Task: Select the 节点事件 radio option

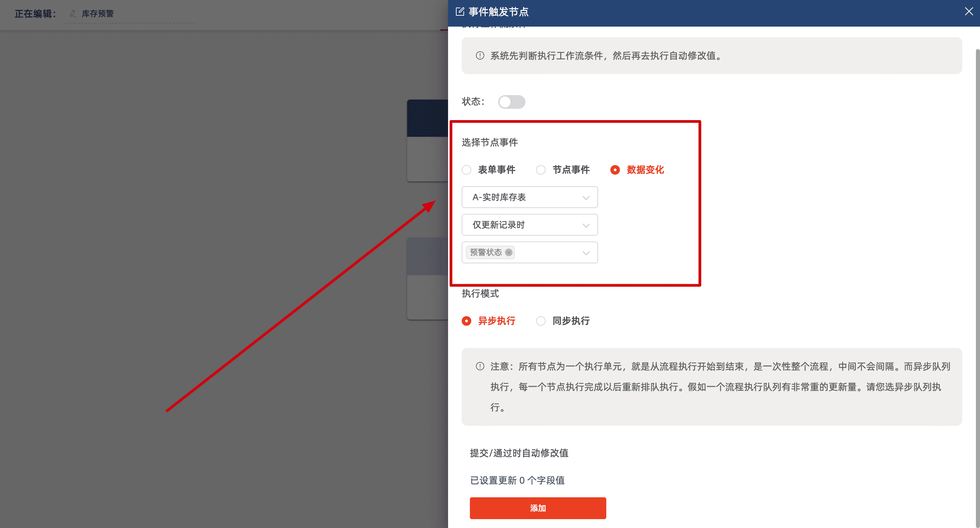Action: pos(540,170)
